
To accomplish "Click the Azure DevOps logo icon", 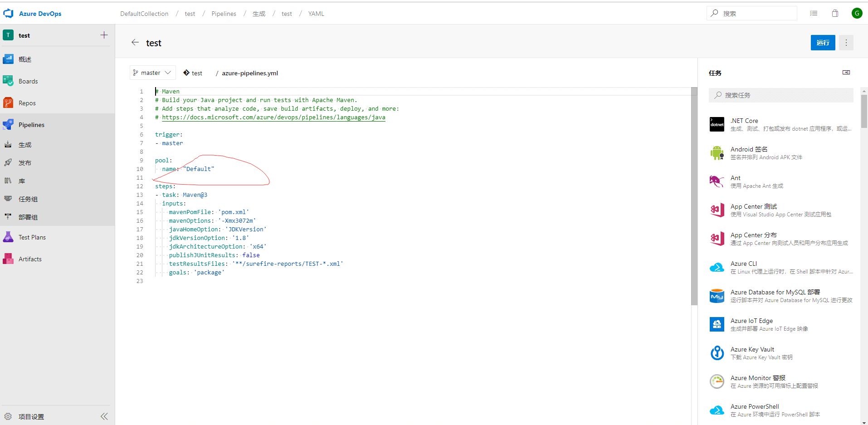I will coord(8,14).
